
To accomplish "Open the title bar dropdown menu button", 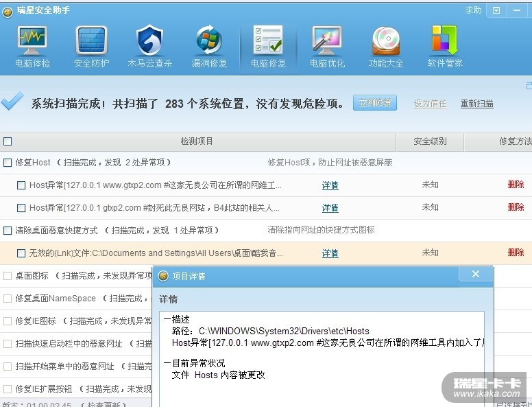I will click(x=497, y=10).
